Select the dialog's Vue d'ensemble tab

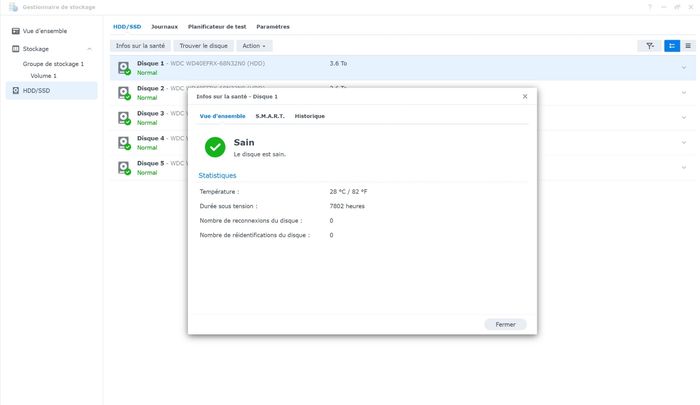click(222, 116)
